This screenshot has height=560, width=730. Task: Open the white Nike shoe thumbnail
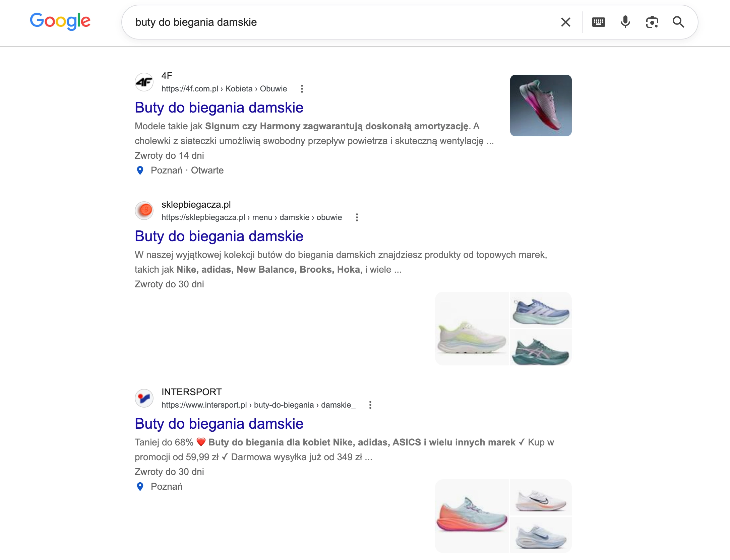541,497
